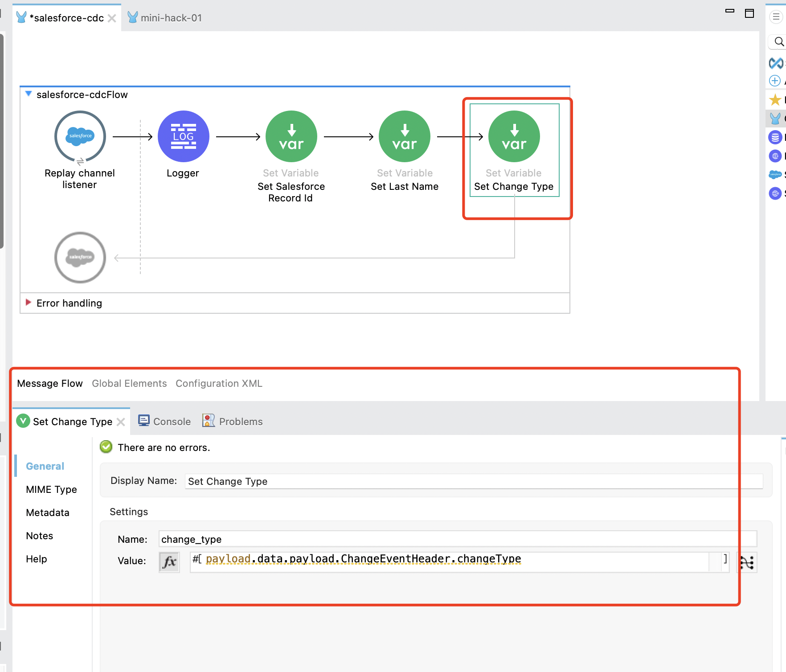Click the Exchange infinity-loop icon in palette
786x672 pixels.
click(776, 63)
